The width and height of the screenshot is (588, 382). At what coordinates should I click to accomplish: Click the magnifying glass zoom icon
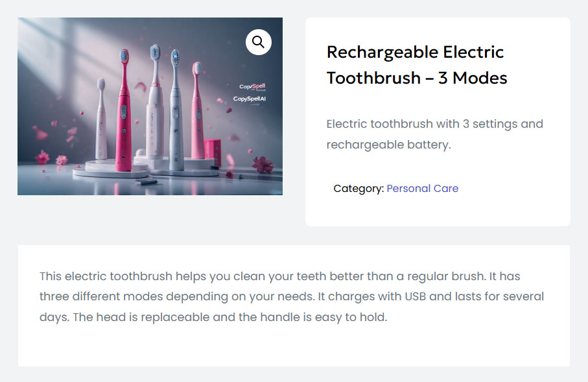coord(258,42)
